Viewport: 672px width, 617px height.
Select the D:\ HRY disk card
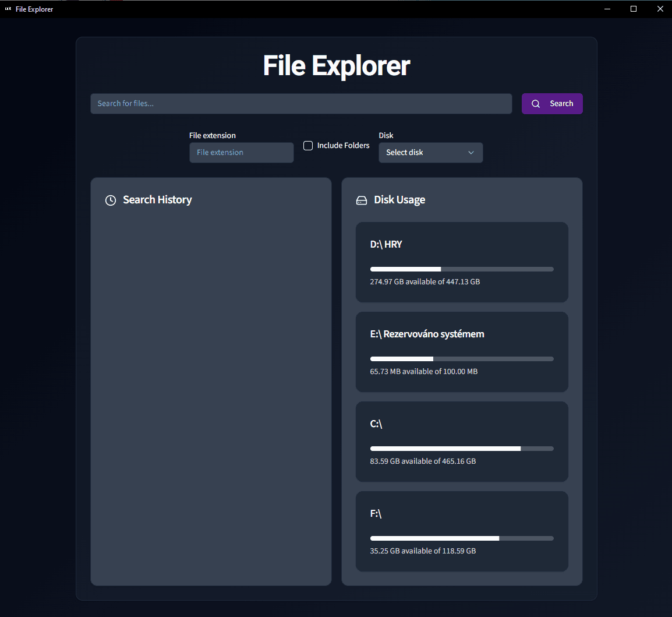pos(462,262)
